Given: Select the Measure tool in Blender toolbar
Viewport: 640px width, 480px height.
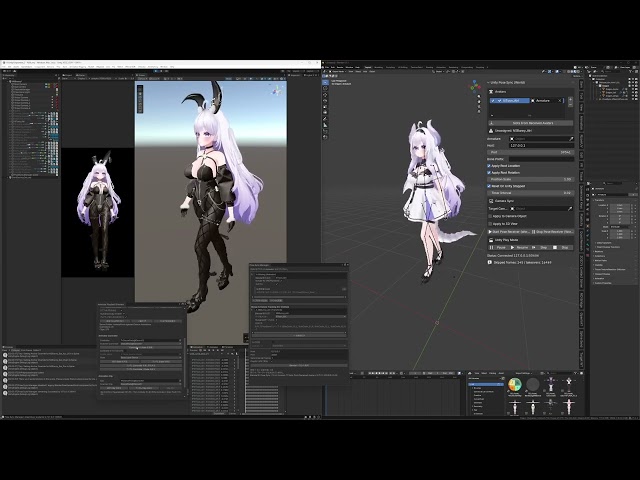Looking at the screenshot, I should coord(325,126).
